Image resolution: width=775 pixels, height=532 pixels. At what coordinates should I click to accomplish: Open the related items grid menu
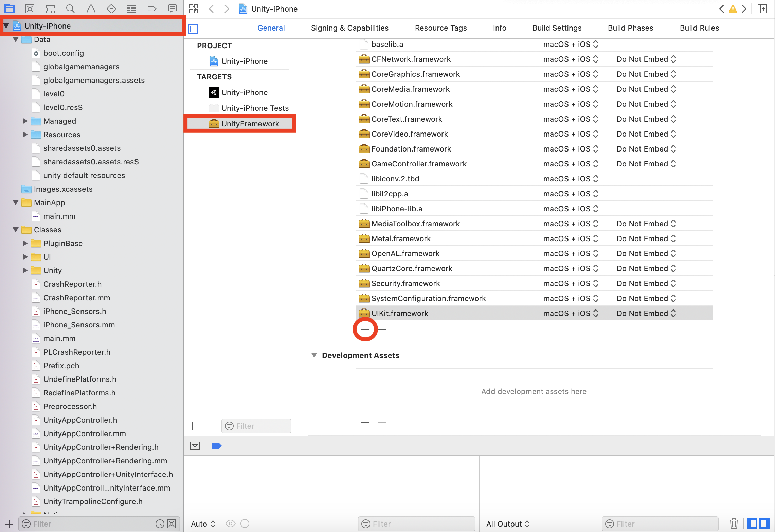tap(194, 9)
